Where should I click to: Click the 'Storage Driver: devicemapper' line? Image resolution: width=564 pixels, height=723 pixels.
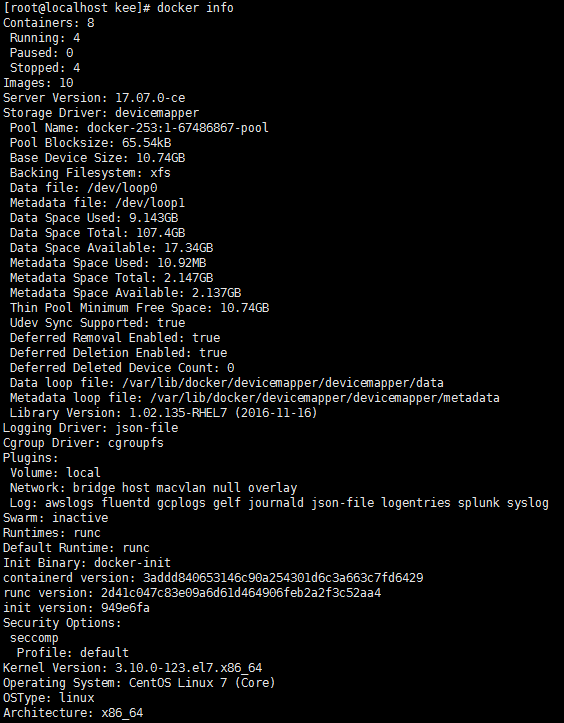point(101,113)
